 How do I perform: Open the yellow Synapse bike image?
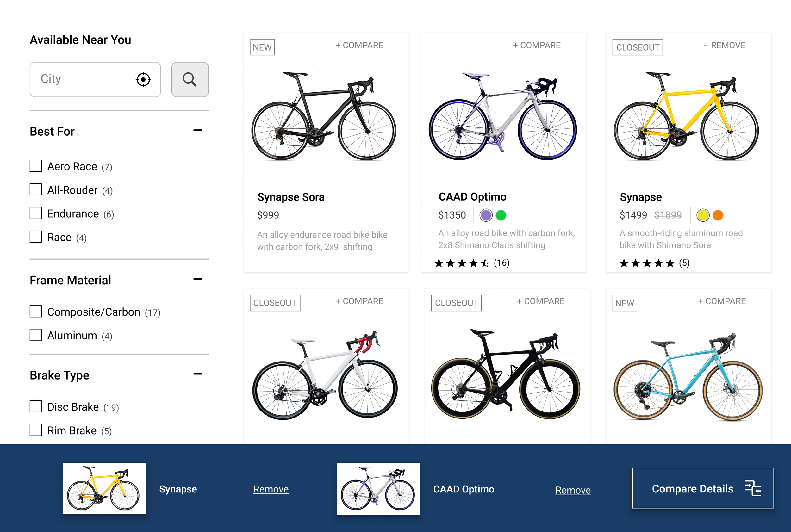coord(686,115)
